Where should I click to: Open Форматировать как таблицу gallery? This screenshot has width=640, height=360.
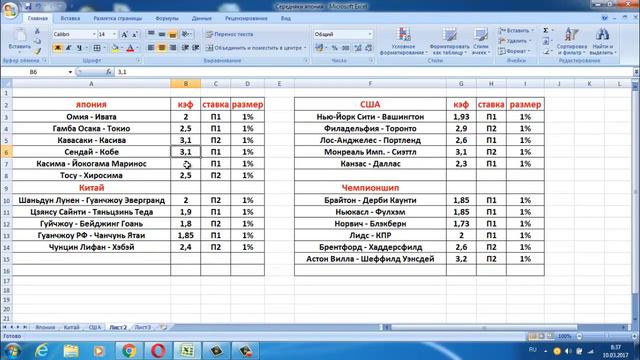coord(449,41)
